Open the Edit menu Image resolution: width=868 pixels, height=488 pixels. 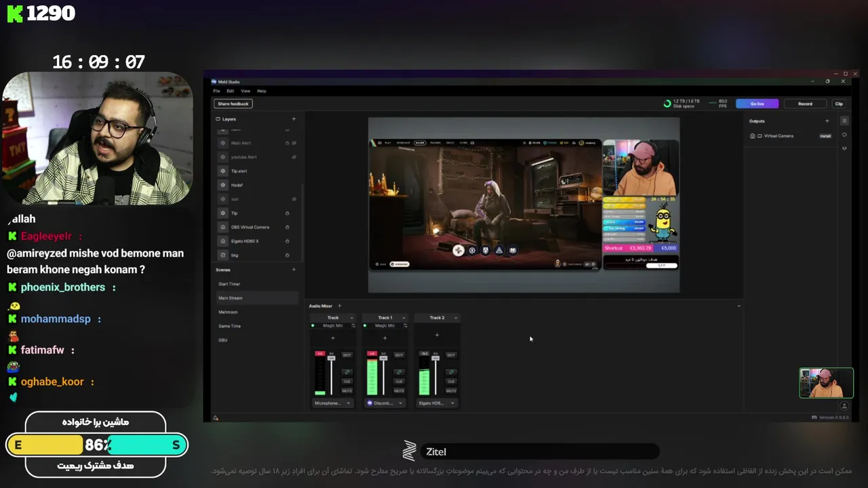point(231,91)
